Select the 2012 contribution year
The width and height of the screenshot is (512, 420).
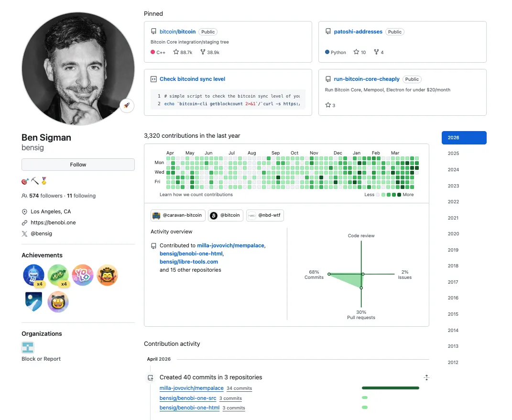[x=453, y=362]
